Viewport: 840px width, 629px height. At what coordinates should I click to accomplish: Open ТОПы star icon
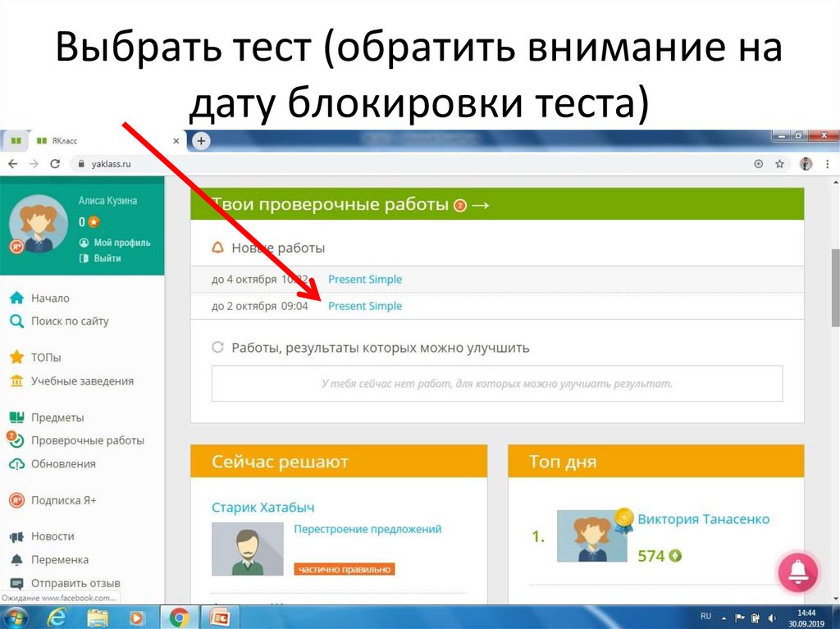18,357
